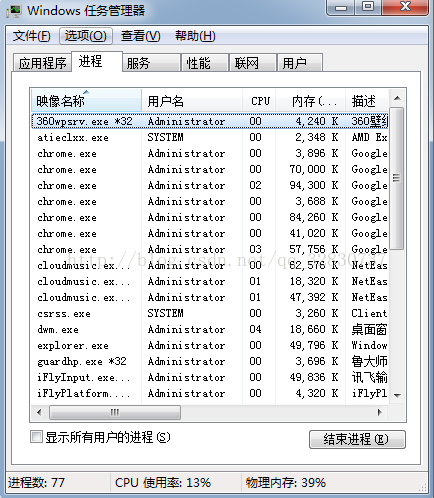The width and height of the screenshot is (434, 498).
Task: Select the 360wpsrv.exe *32 process
Action: click(210, 121)
